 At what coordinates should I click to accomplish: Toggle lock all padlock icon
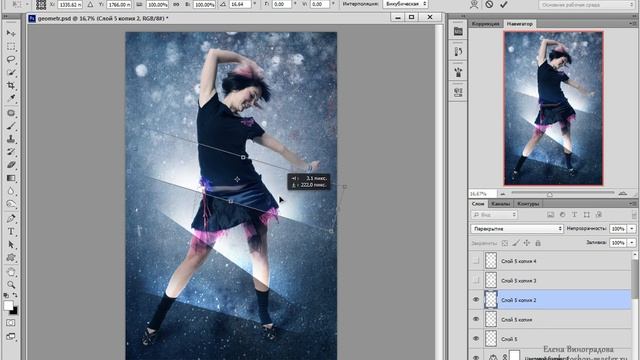[538, 243]
